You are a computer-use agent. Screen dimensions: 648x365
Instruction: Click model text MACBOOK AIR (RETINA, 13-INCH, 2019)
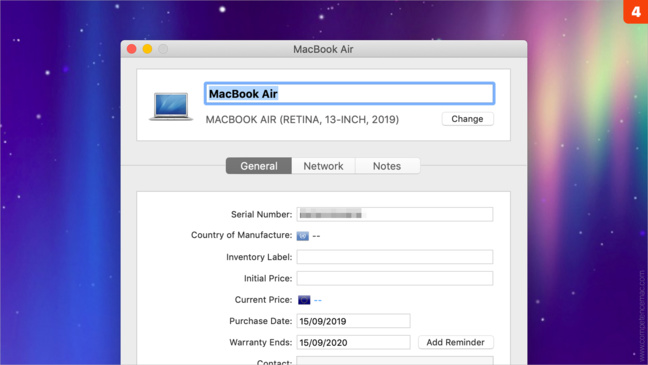(x=302, y=119)
